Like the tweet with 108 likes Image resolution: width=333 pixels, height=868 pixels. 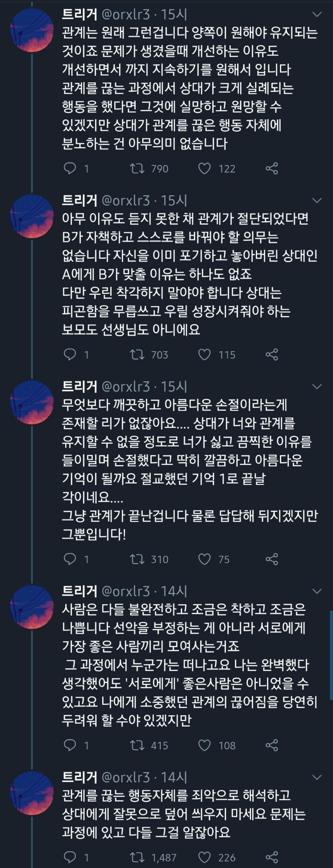[x=204, y=745]
